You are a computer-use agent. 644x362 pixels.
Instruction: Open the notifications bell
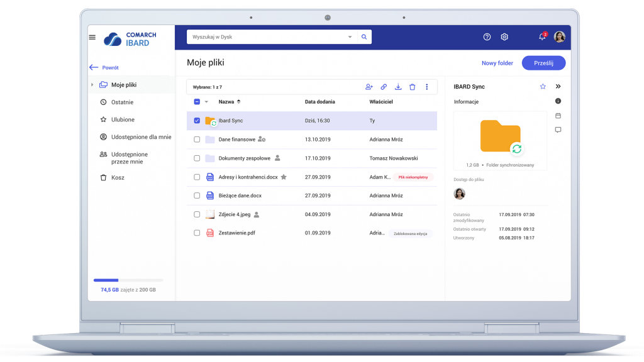click(543, 36)
